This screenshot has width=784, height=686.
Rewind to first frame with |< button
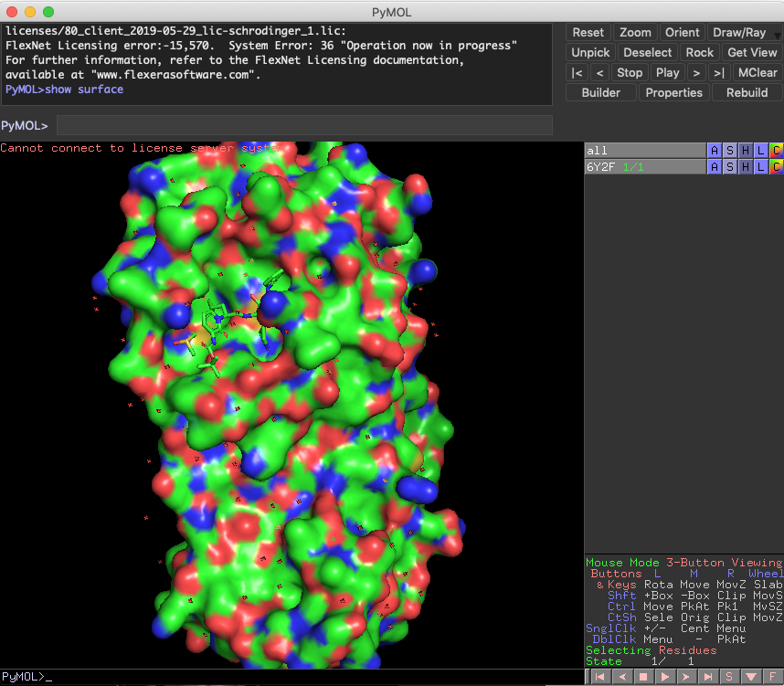coord(577,72)
